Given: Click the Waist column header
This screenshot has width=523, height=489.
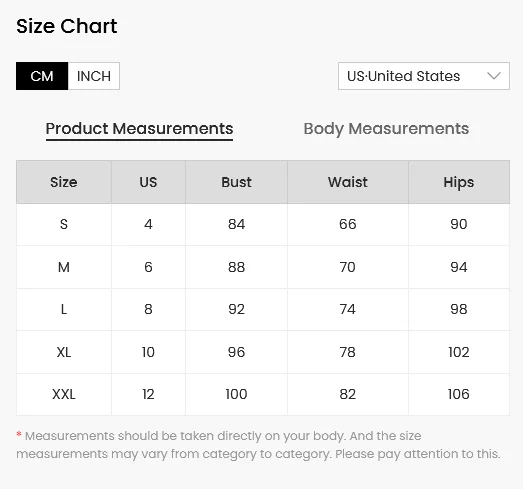Looking at the screenshot, I should 348,182.
